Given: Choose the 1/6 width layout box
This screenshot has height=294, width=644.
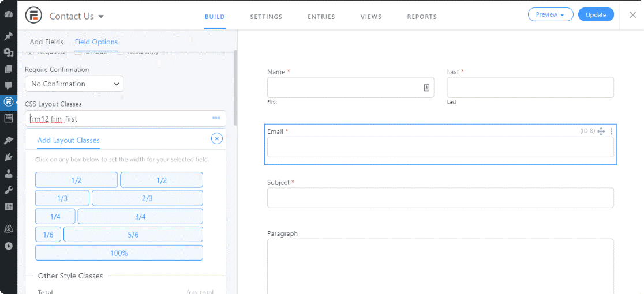Looking at the screenshot, I should 48,235.
